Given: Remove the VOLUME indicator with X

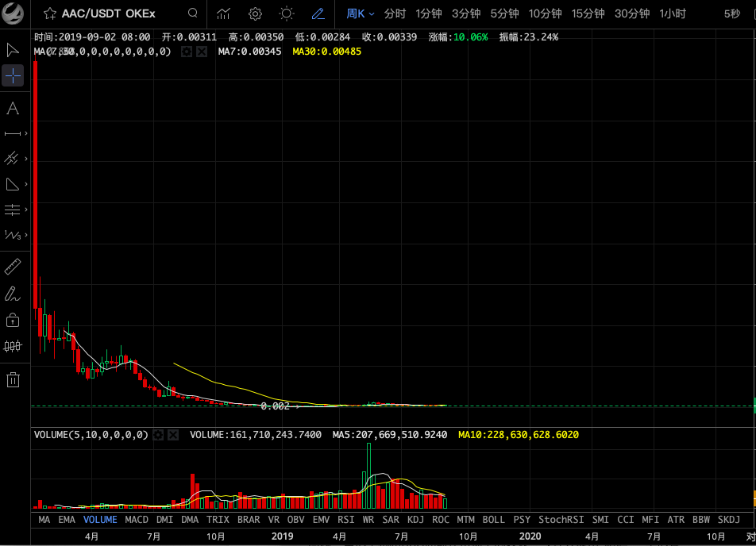Looking at the screenshot, I should [172, 435].
